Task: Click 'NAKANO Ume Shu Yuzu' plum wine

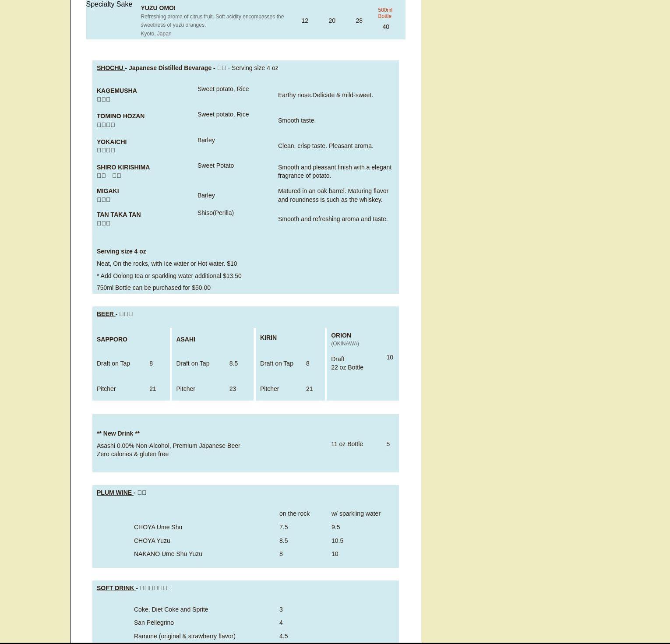Action: [x=168, y=554]
